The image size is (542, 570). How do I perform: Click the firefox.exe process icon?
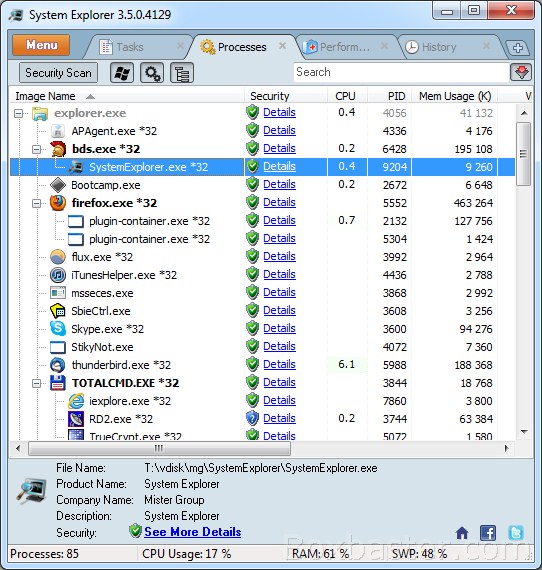point(58,203)
